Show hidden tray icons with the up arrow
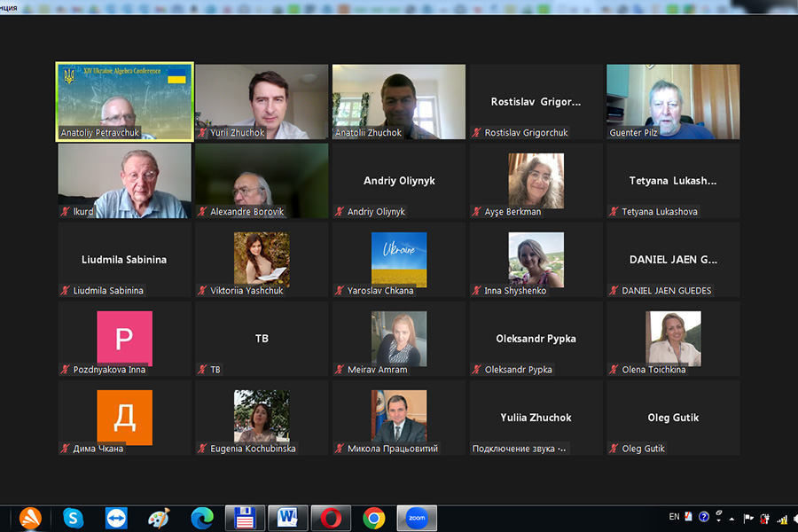Viewport: 798px width, 532px height. coord(731,519)
